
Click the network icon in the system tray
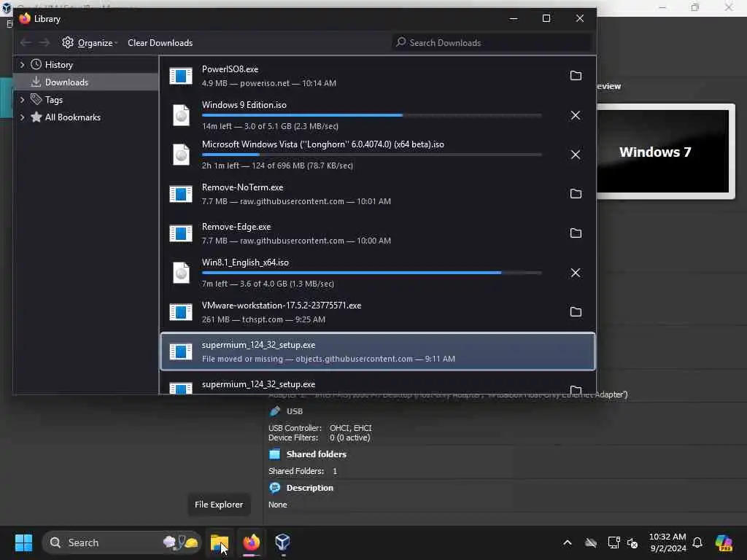tap(614, 542)
